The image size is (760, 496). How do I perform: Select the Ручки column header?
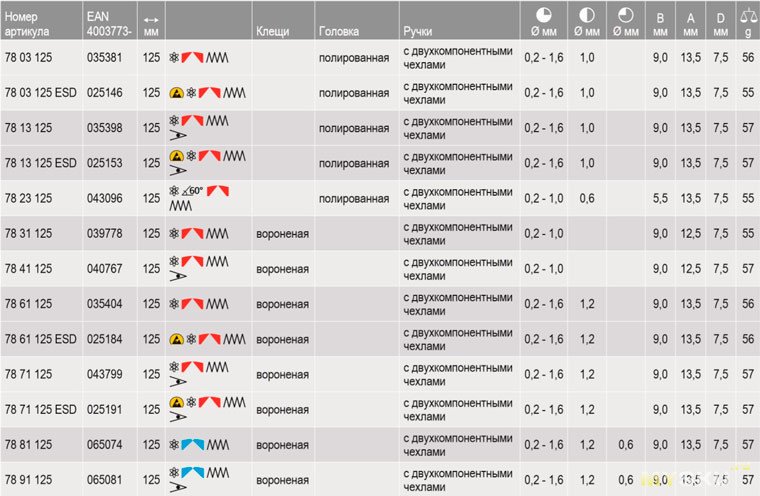tap(419, 31)
